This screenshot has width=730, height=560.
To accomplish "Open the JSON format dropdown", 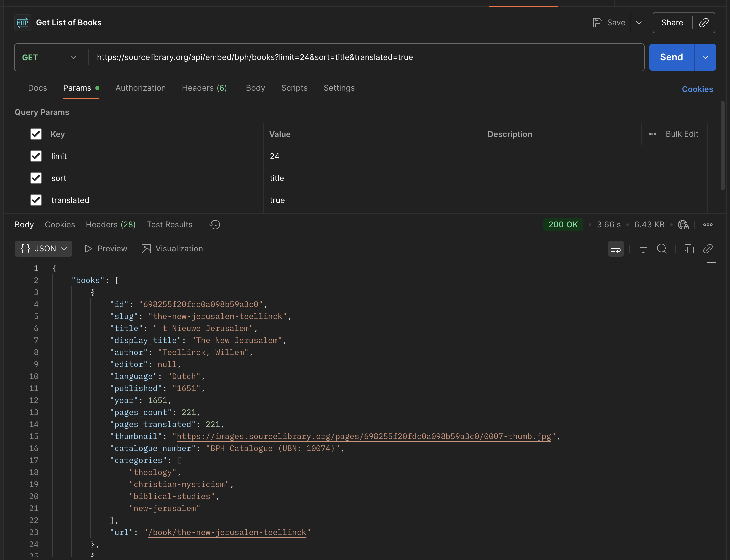I will point(44,249).
